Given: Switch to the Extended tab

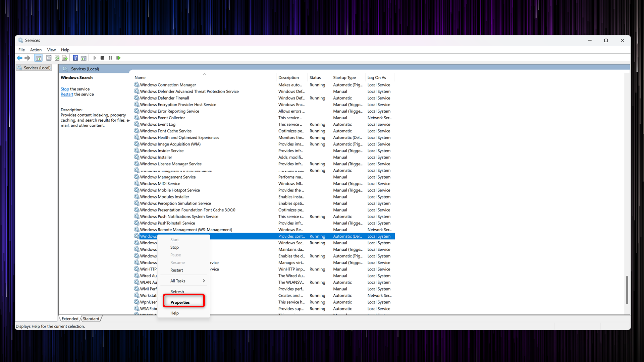Looking at the screenshot, I should [x=70, y=319].
